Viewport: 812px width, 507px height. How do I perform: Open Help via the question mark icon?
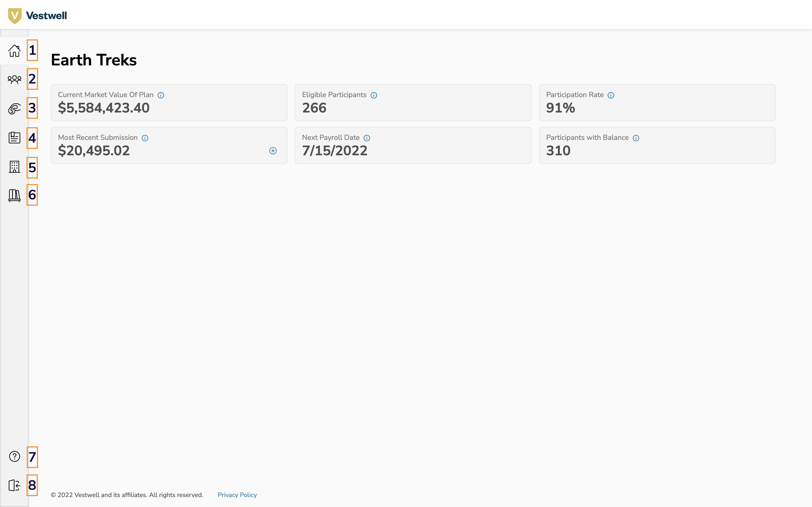(14, 457)
